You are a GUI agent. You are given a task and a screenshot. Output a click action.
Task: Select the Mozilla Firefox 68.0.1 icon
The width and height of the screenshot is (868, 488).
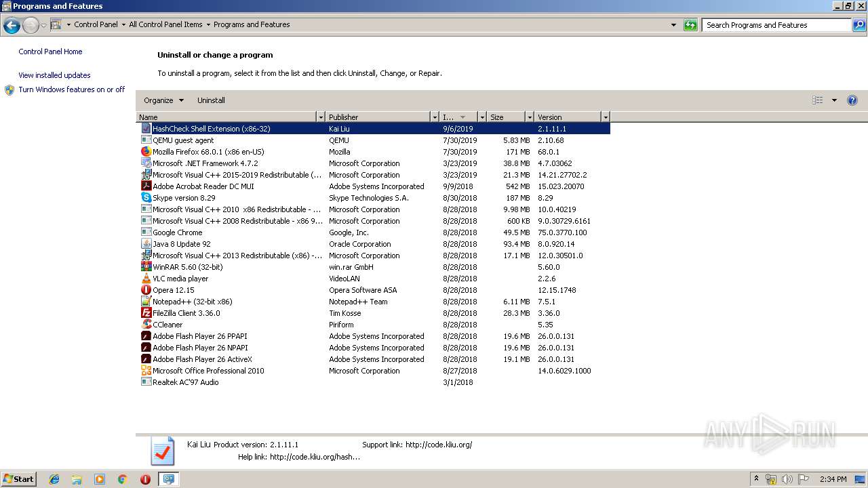tap(146, 152)
